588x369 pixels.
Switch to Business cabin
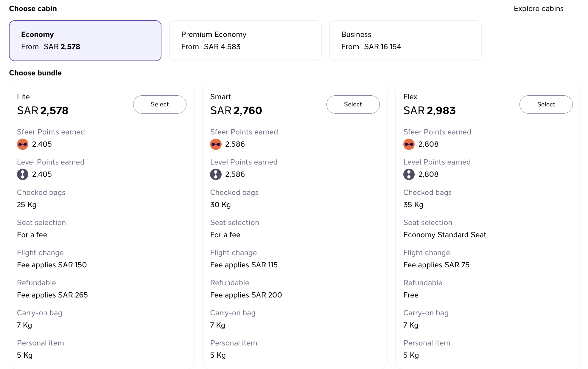pyautogui.click(x=405, y=41)
